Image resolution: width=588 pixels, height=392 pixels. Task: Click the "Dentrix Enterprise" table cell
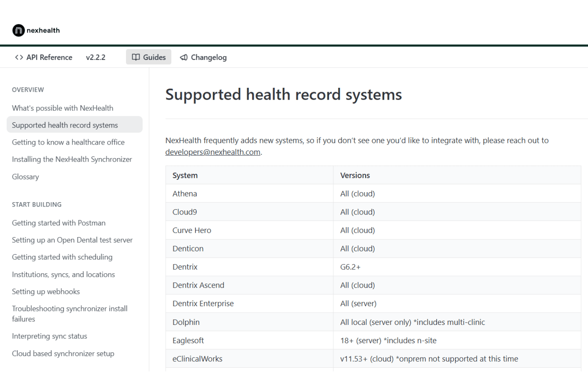[250, 303]
